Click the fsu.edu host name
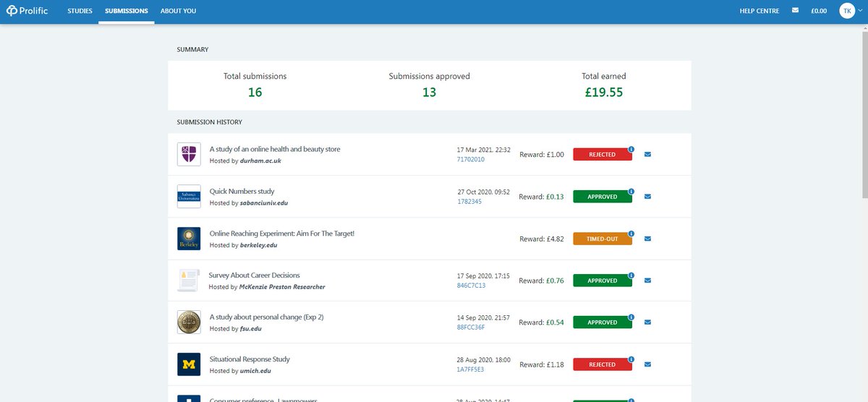The height and width of the screenshot is (402, 868). coord(252,329)
